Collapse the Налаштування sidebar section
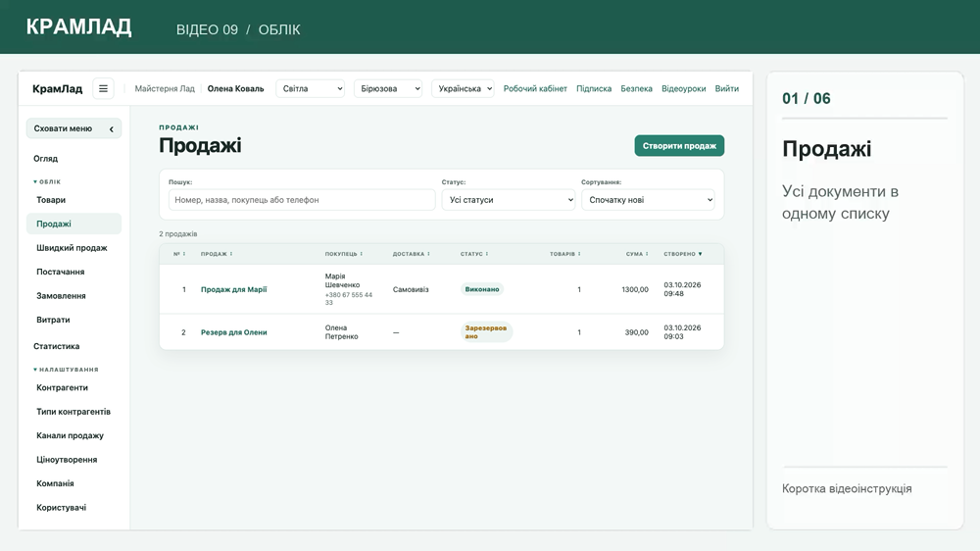 67,370
